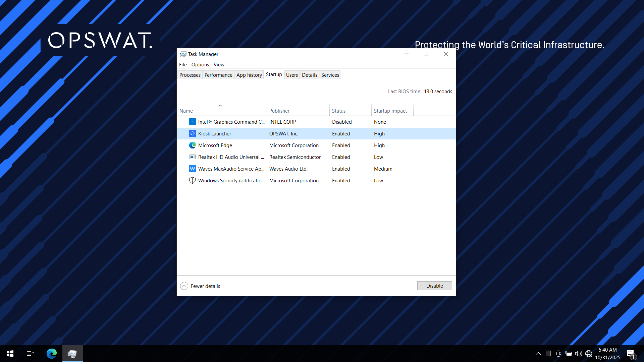
Task: Click the Task Manager taskbar icon
Action: pyautogui.click(x=72, y=354)
